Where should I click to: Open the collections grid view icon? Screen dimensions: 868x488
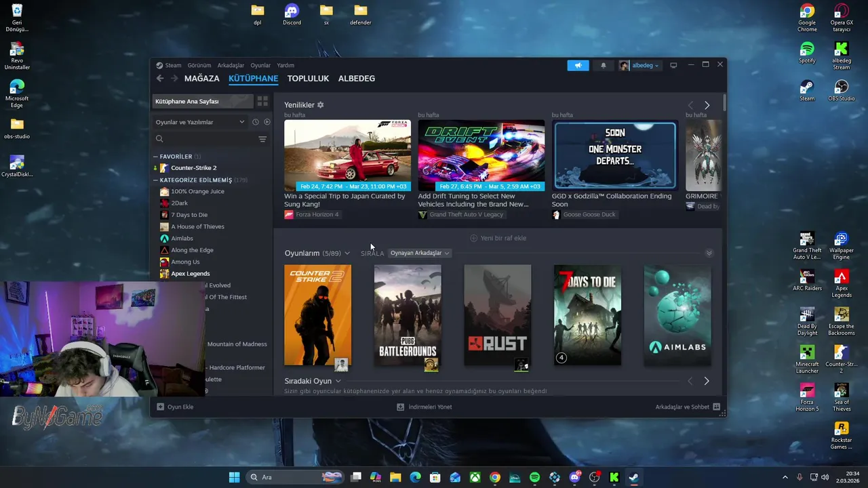tap(262, 101)
